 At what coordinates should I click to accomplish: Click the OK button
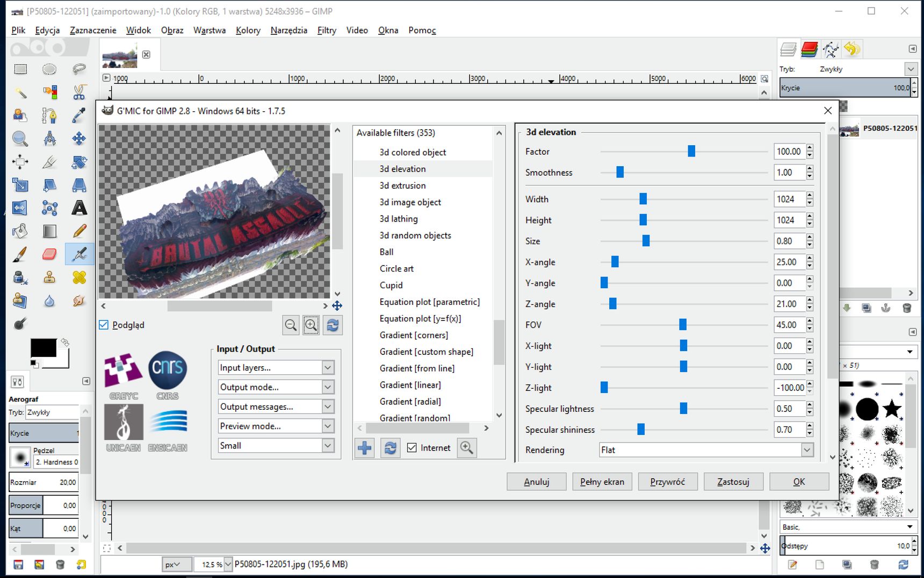[x=799, y=482]
